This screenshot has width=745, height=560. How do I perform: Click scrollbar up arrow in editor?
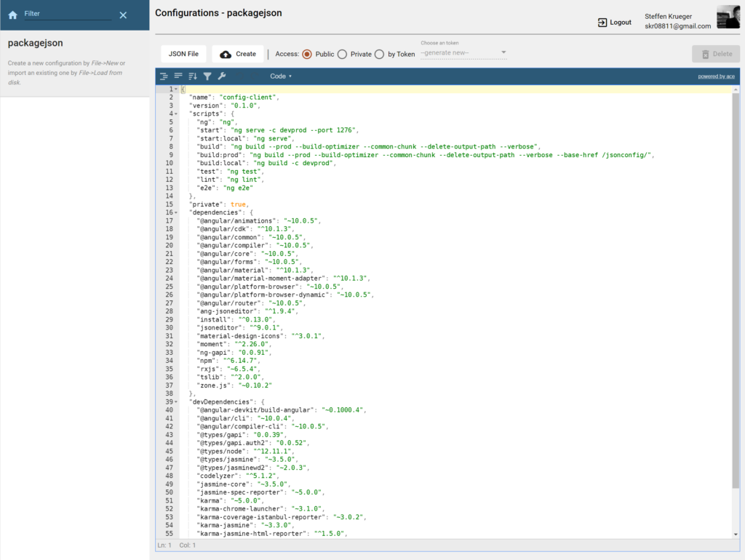[736, 89]
